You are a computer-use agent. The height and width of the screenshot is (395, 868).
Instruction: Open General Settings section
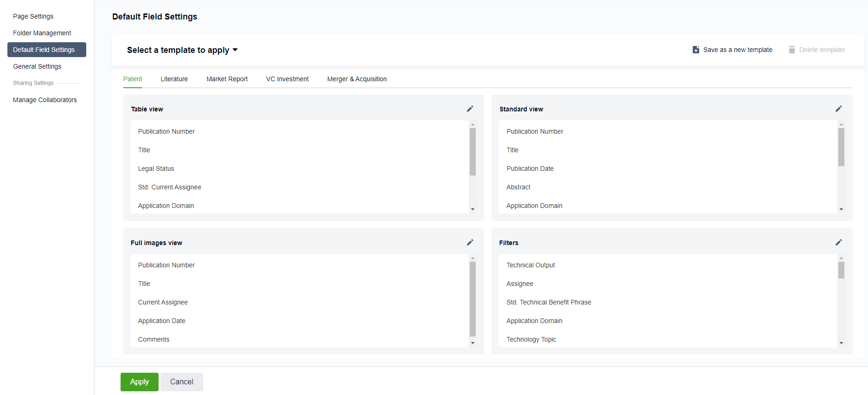[37, 66]
